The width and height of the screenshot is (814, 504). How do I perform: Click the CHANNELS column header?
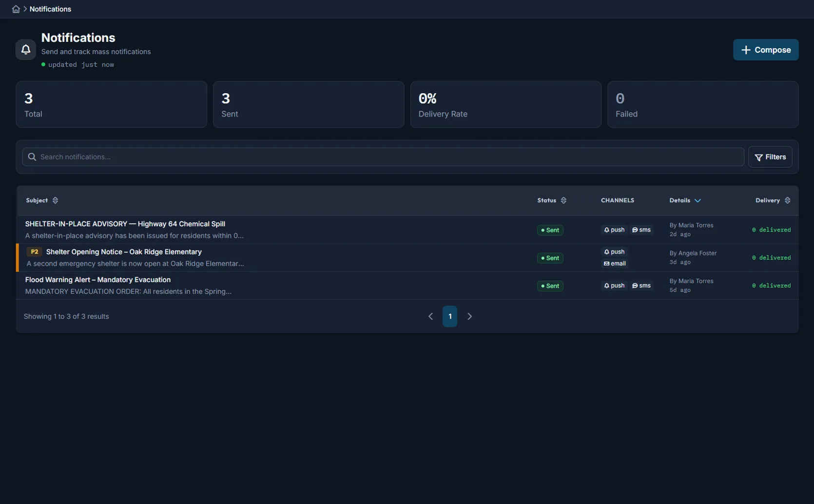pos(617,201)
